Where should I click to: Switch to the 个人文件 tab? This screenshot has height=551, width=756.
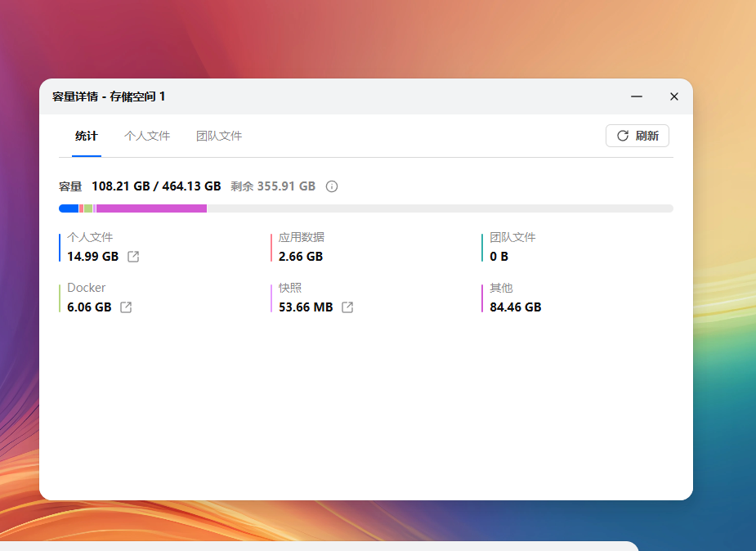click(x=147, y=136)
